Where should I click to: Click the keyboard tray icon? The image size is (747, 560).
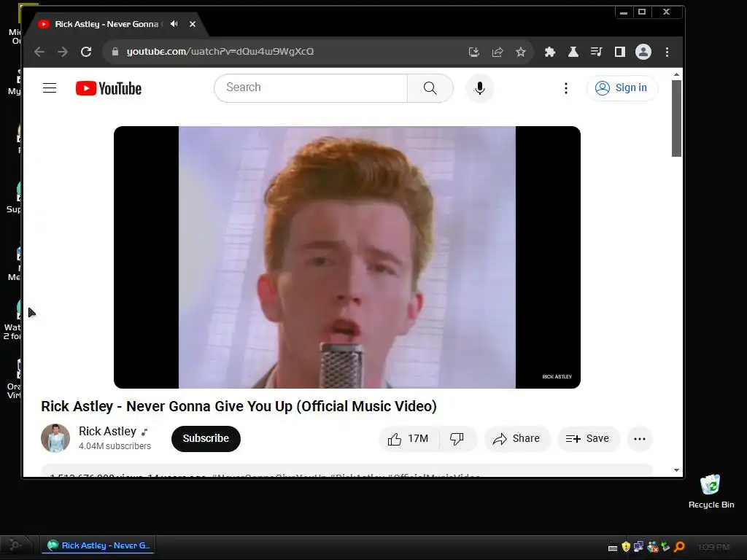point(613,548)
